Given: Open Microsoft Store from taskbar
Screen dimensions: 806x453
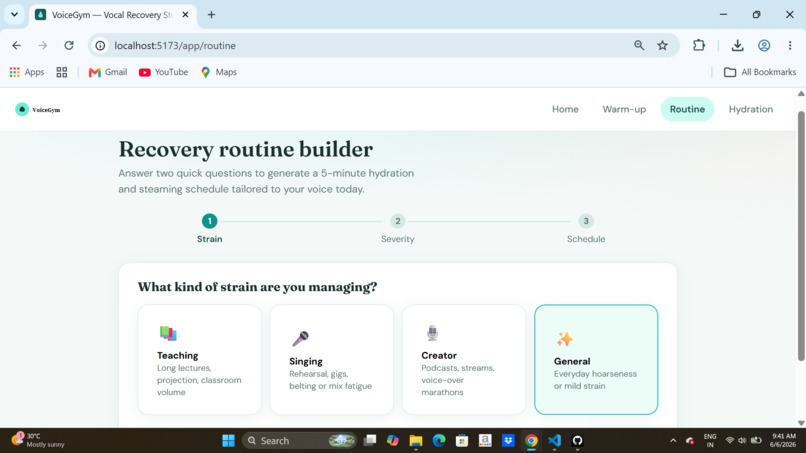Looking at the screenshot, I should (462, 441).
